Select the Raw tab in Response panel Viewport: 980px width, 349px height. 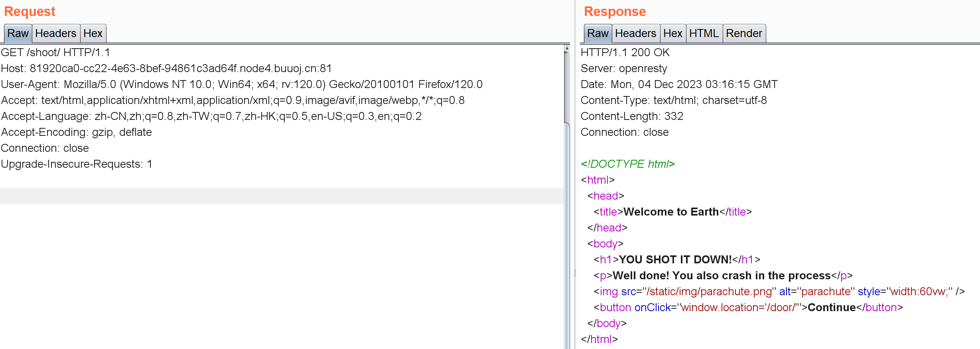point(597,33)
